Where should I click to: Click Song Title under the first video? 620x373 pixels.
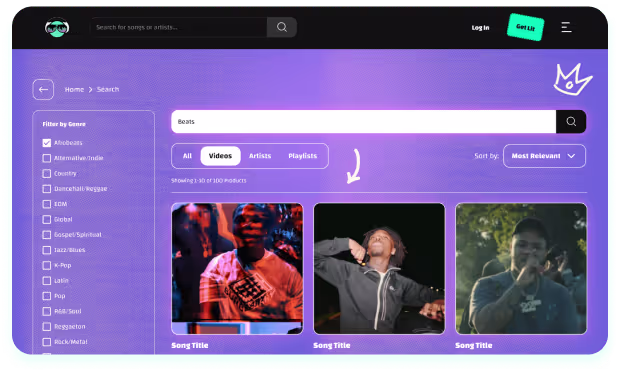click(190, 345)
